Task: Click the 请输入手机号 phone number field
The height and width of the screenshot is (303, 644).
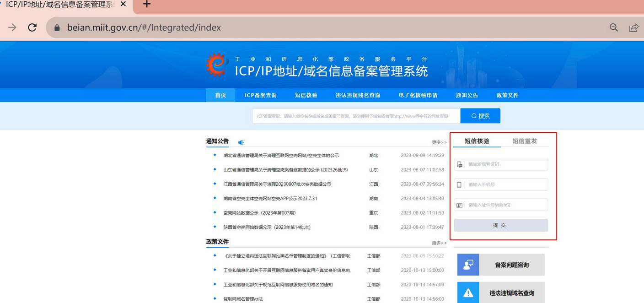Action: 505,184
